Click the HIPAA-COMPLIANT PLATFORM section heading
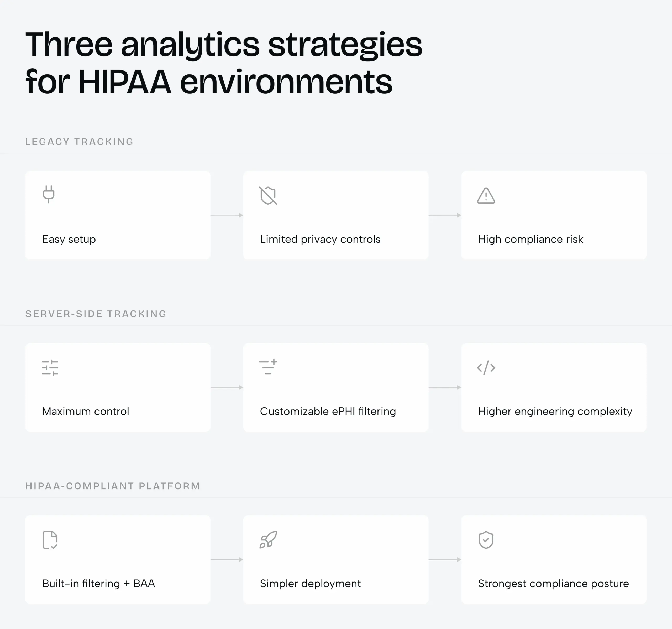Screen dimensions: 672x629 113,486
